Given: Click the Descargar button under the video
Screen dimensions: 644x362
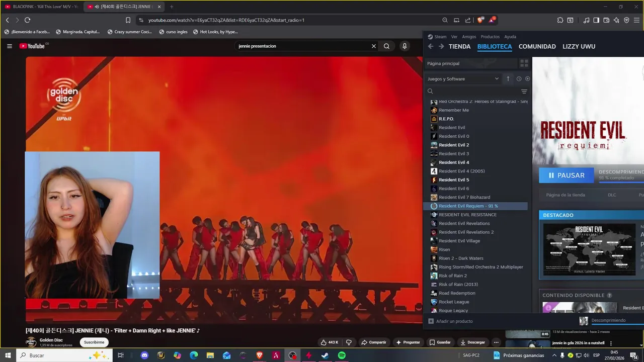Looking at the screenshot, I should click(x=472, y=342).
